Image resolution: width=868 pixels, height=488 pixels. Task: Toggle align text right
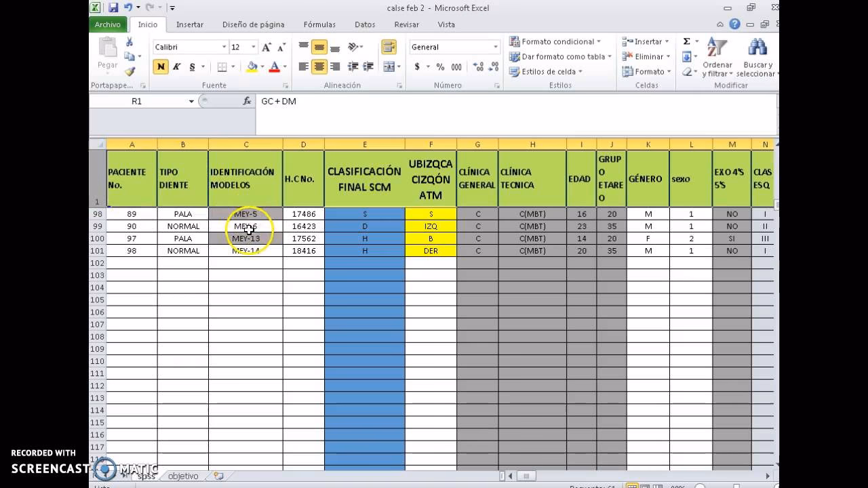coord(334,66)
